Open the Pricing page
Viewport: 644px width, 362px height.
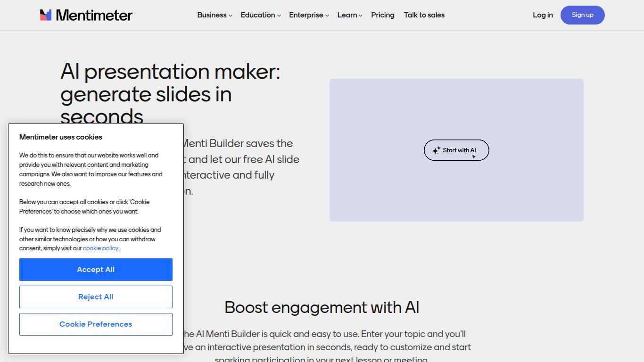point(382,15)
